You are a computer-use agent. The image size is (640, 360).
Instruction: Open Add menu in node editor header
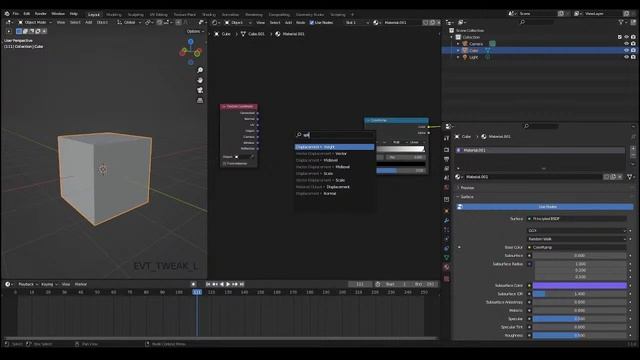tap(288, 22)
